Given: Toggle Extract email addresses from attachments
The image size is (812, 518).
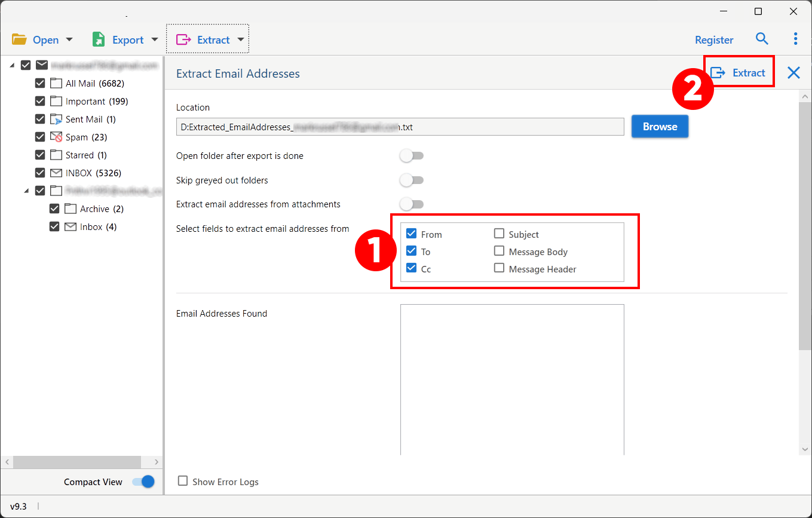Looking at the screenshot, I should click(412, 204).
